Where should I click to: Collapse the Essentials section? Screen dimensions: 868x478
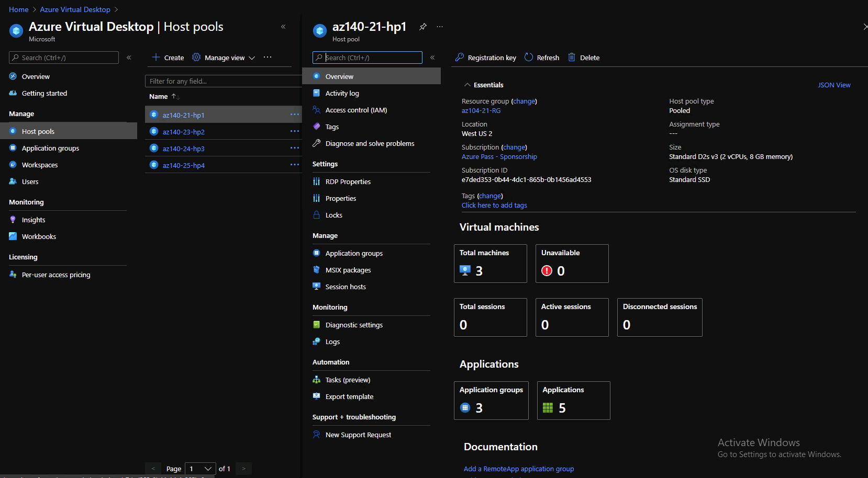[468, 85]
